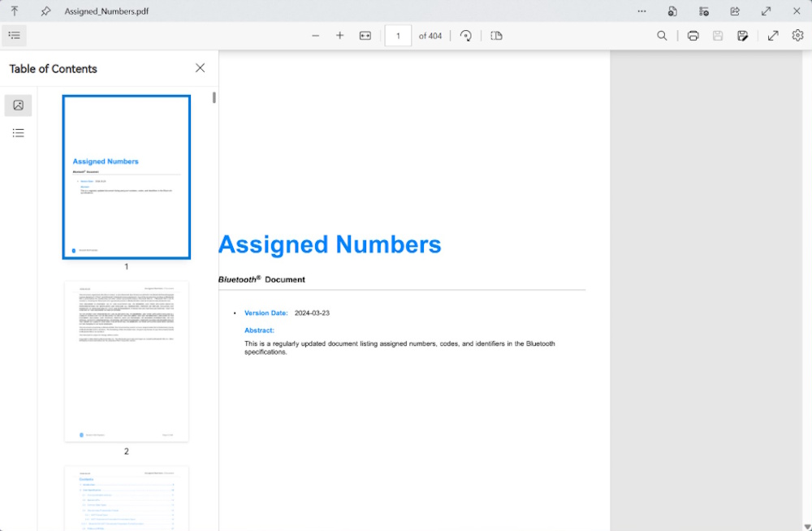
Task: Click the sidebar thumbnail scrollbar handle
Action: click(x=214, y=97)
